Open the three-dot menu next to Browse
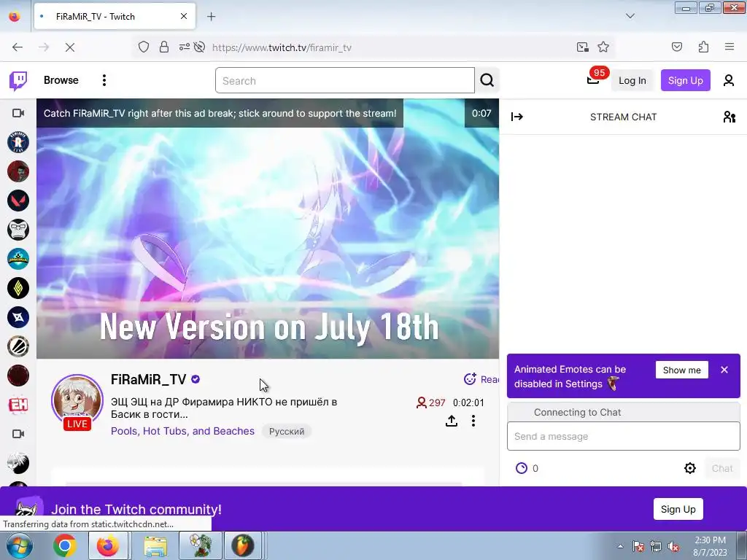The height and width of the screenshot is (560, 747). [104, 80]
